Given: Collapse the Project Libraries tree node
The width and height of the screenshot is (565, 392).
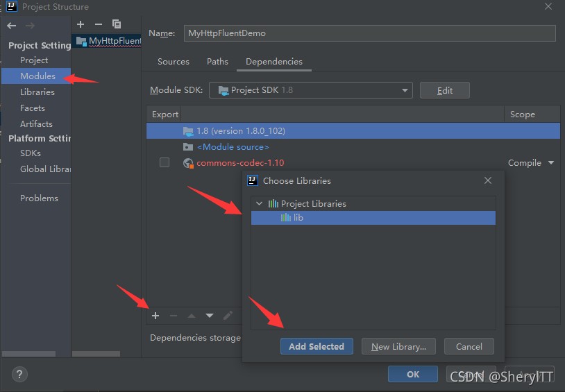Looking at the screenshot, I should (x=260, y=204).
